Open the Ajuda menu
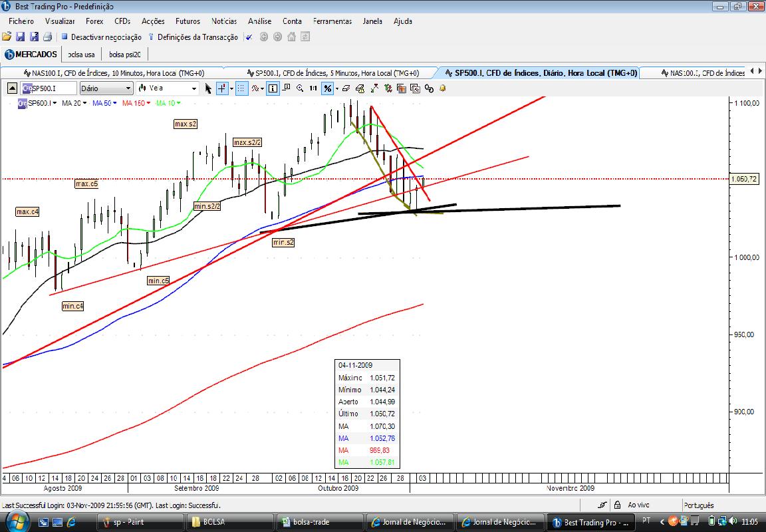Image resolution: width=766 pixels, height=532 pixels. [x=403, y=21]
